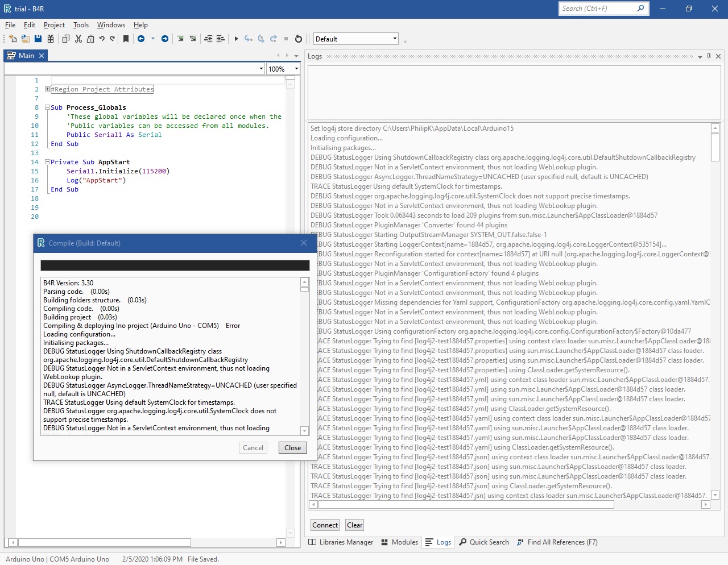
Task: Click the Cut scissors icon
Action: point(78,39)
